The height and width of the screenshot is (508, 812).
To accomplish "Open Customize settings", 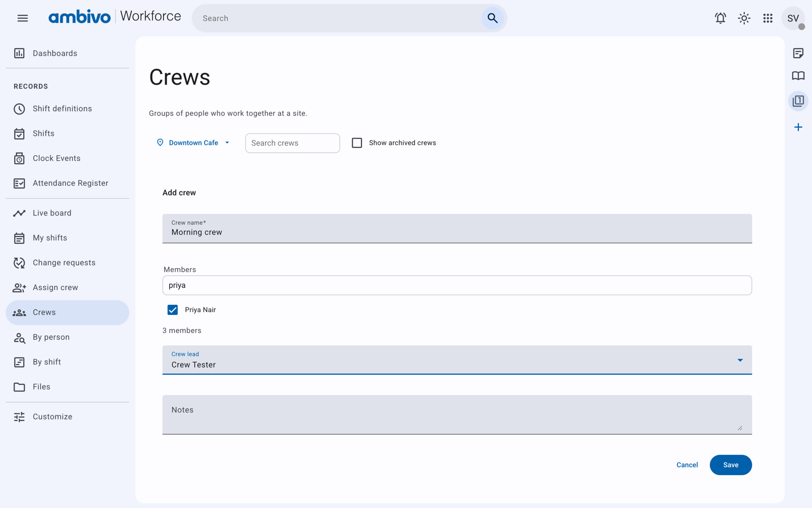I will (68, 417).
